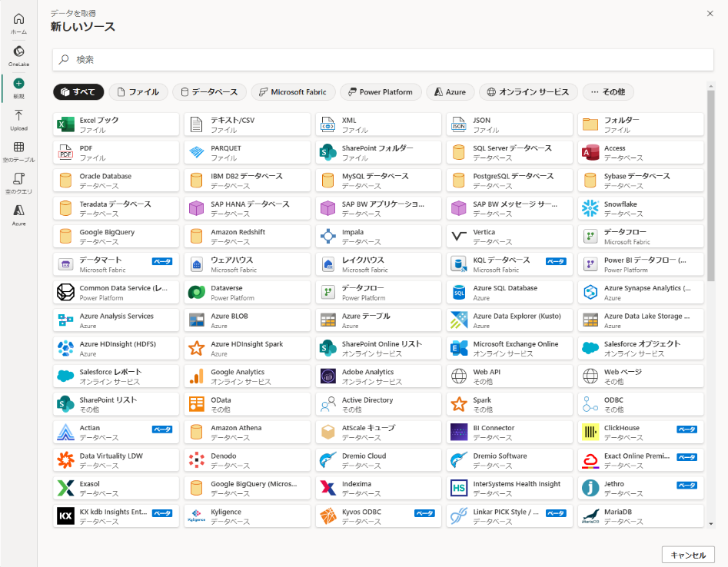Open the Azure icon in the sidebar
The image size is (728, 567).
[x=18, y=211]
